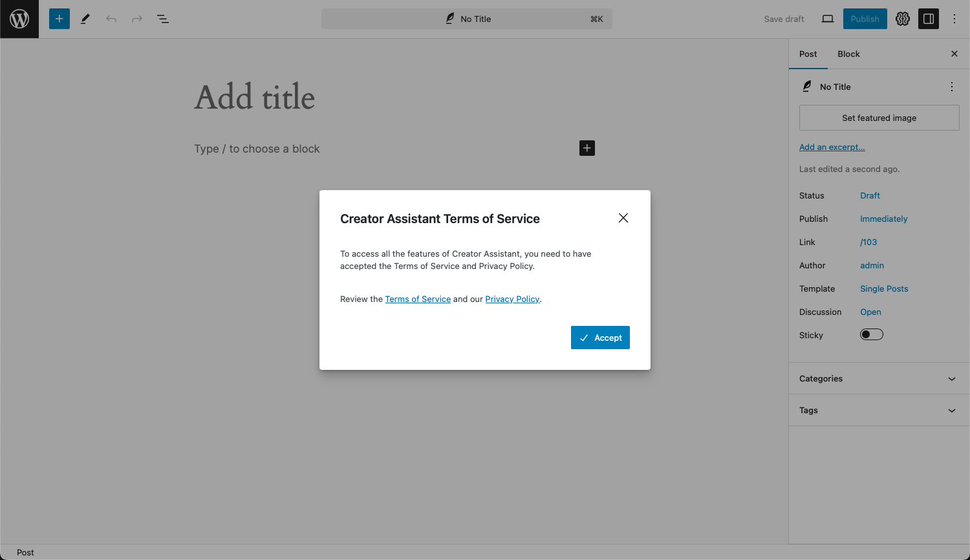Toggle the block inserter plus button
This screenshot has width=970, height=560.
coord(59,19)
